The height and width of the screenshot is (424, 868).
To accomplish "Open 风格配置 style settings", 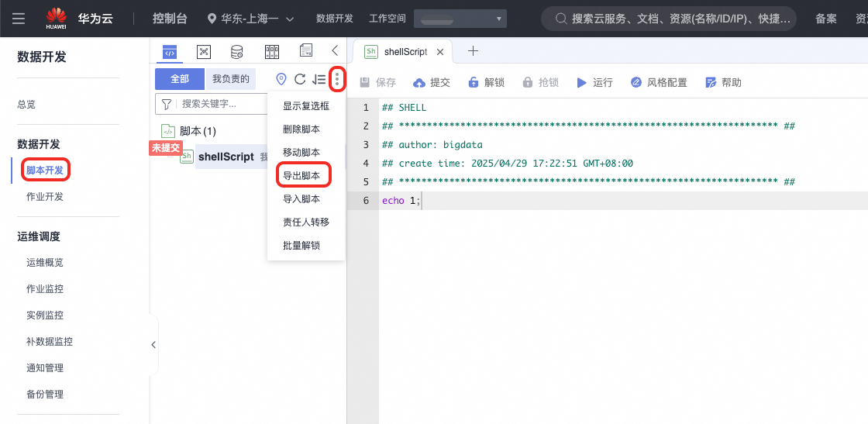I will pos(659,82).
